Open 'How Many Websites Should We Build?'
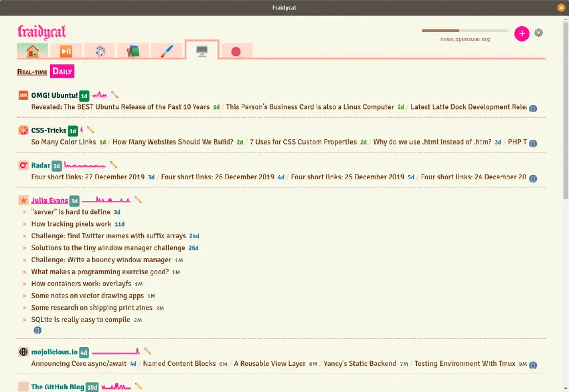This screenshot has height=392, width=569. (x=173, y=142)
